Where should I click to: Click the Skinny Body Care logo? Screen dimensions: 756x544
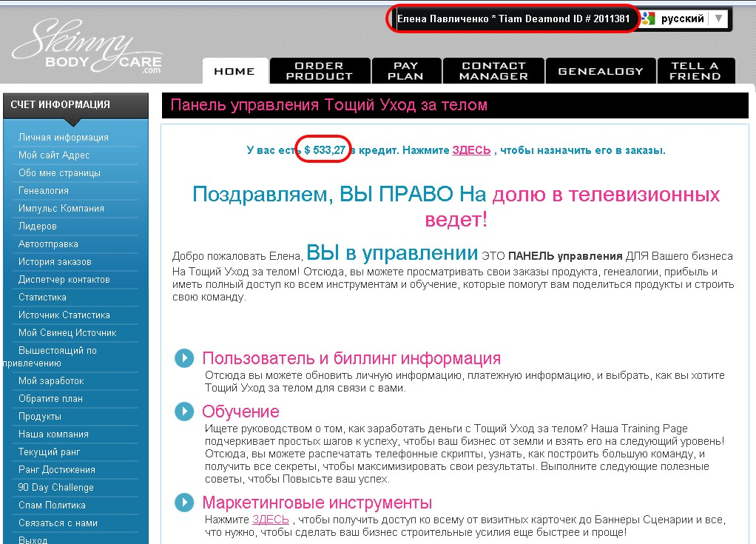tap(87, 47)
